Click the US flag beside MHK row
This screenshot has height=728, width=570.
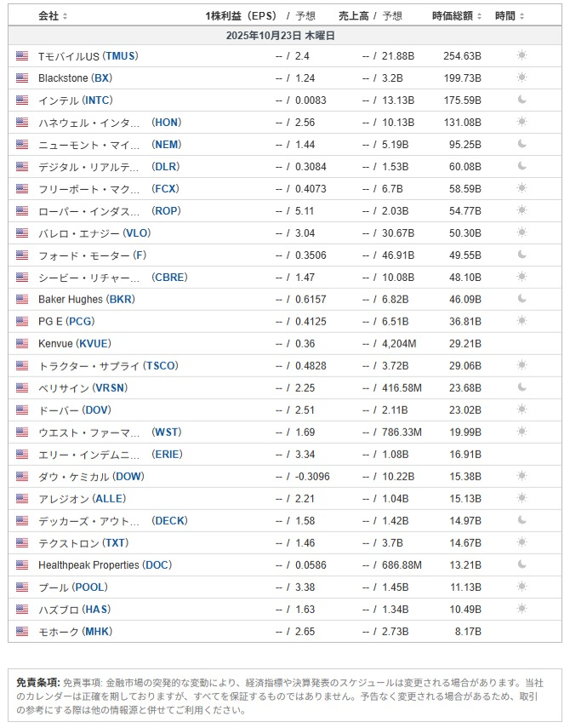(x=22, y=631)
